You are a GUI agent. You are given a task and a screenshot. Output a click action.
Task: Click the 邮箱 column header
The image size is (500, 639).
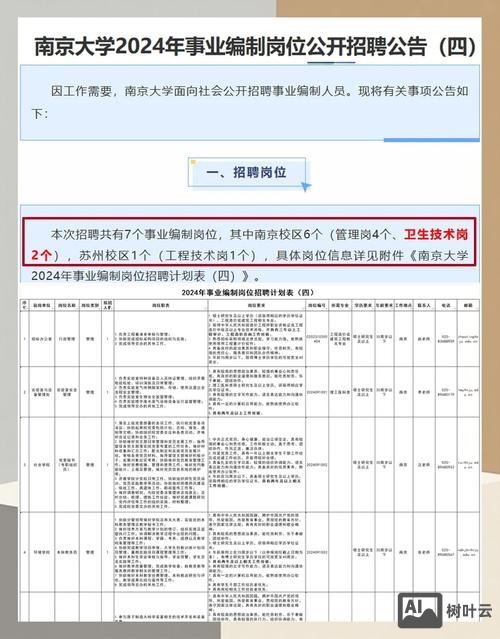[468, 305]
